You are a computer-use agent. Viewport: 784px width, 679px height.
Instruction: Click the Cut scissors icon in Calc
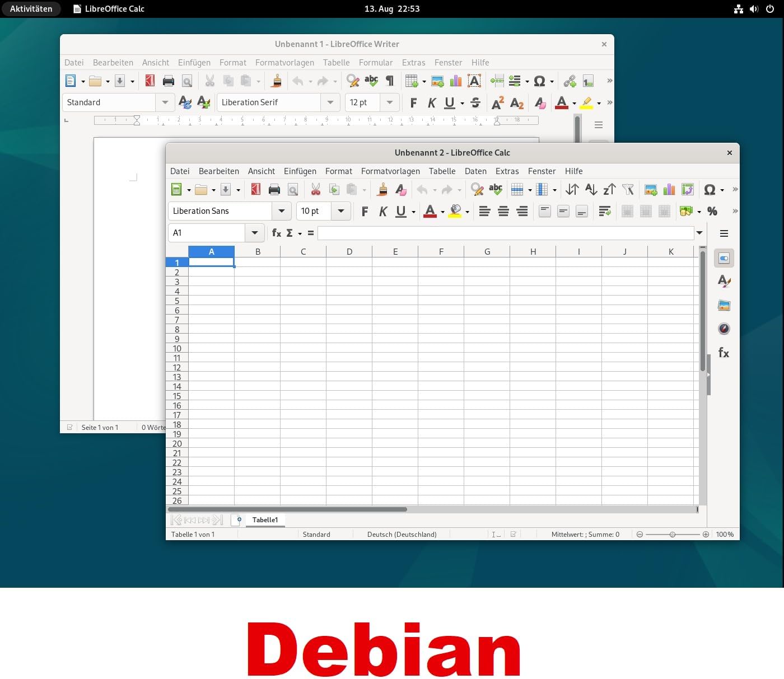click(316, 189)
